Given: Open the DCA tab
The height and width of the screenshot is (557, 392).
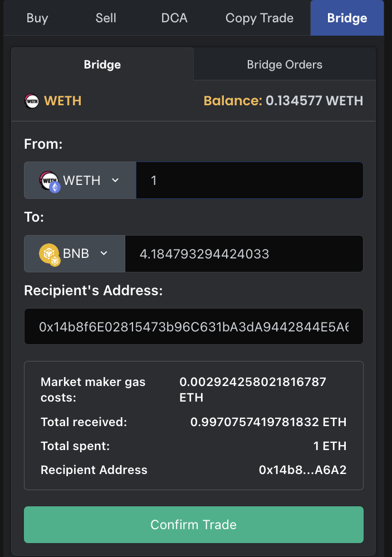Looking at the screenshot, I should [174, 18].
